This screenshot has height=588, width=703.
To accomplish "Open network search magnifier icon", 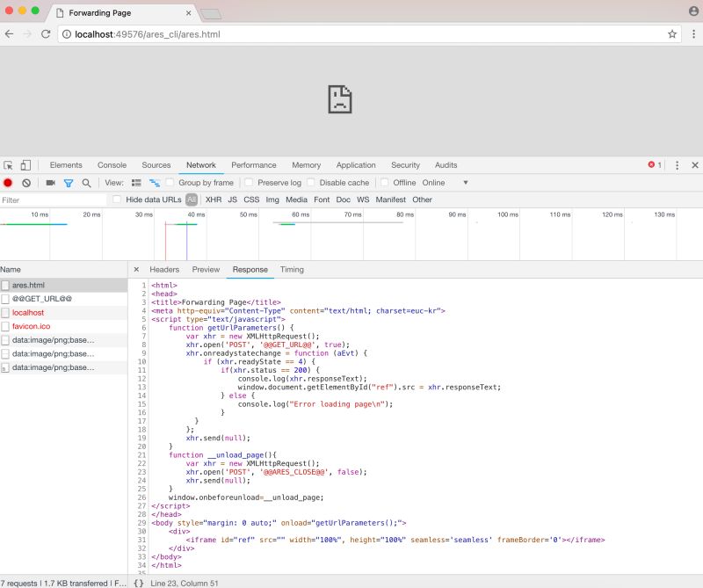I will tap(86, 183).
